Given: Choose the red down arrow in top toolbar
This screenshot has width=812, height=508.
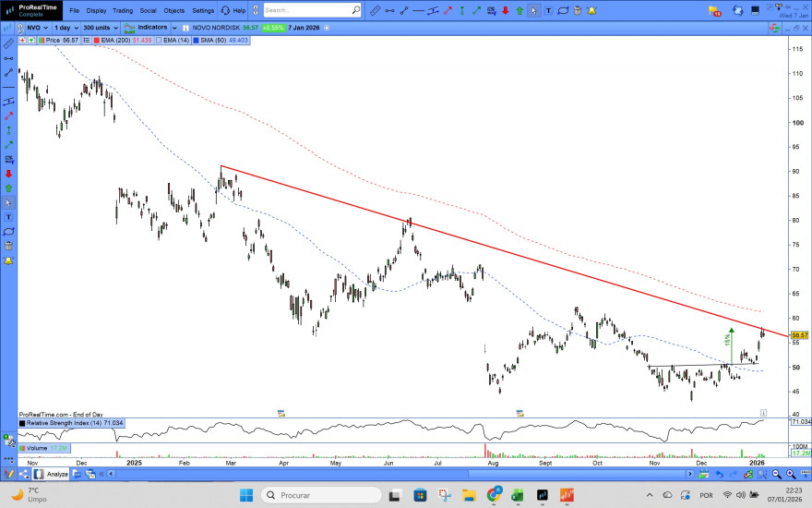Looking at the screenshot, I should (x=506, y=10).
